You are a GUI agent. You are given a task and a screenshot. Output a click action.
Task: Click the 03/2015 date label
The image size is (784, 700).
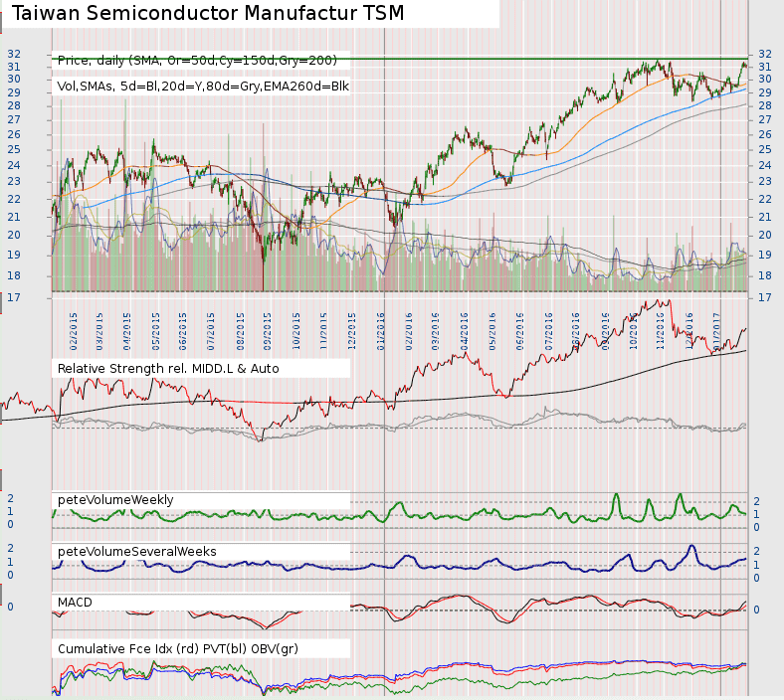click(98, 331)
